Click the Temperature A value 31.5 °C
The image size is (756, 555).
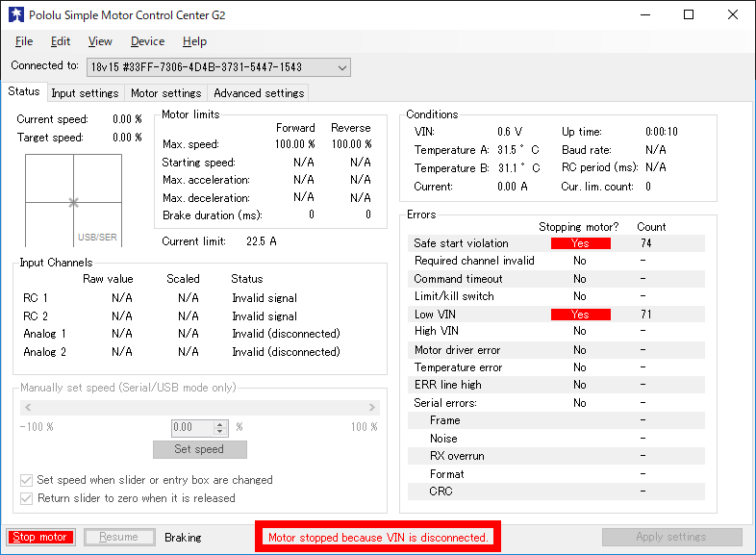pyautogui.click(x=518, y=150)
